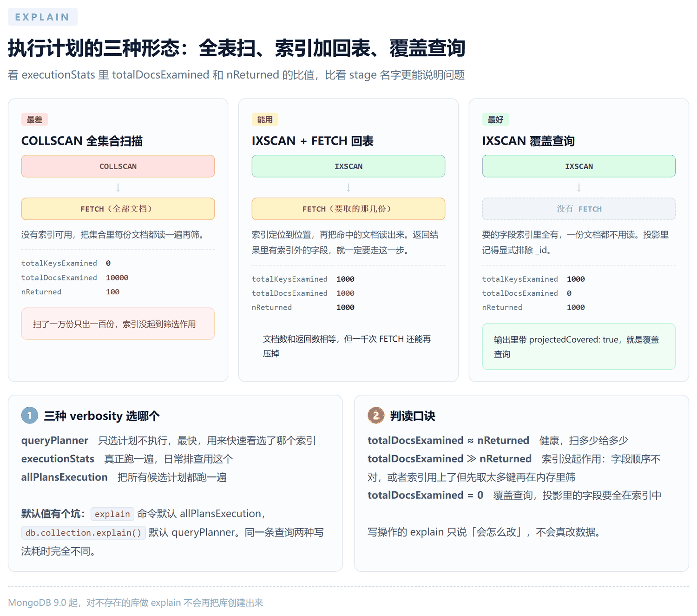This screenshot has height=616, width=697.
Task: Click the main title 执行计划的三种形态
Action: [237, 48]
